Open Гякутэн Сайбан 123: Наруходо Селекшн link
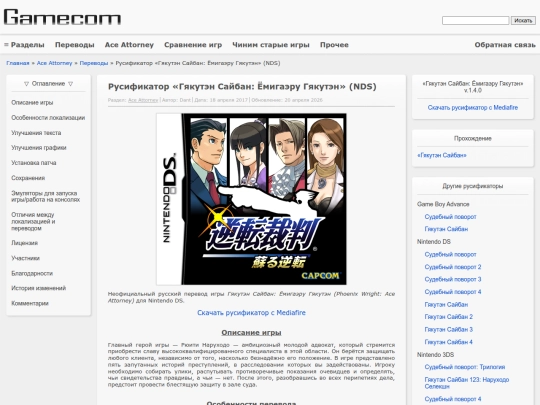540x405 pixels. point(467,383)
